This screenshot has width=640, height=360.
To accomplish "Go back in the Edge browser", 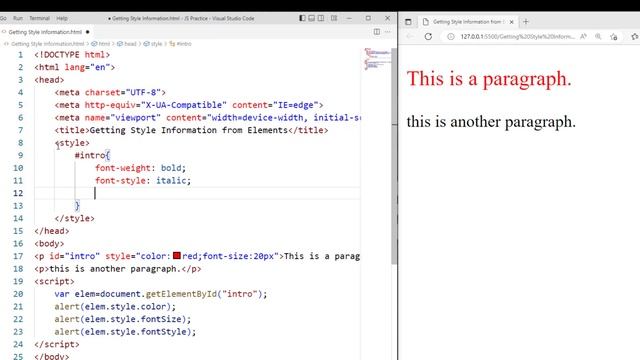I will point(410,36).
